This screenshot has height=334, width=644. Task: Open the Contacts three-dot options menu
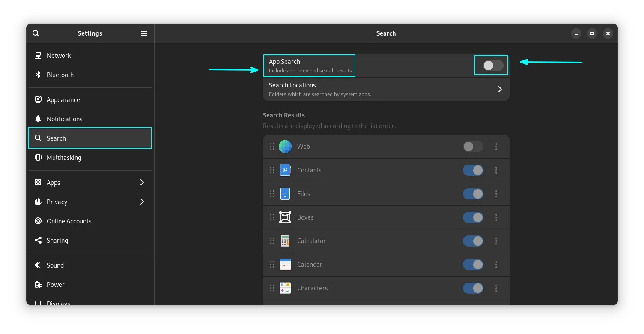496,170
